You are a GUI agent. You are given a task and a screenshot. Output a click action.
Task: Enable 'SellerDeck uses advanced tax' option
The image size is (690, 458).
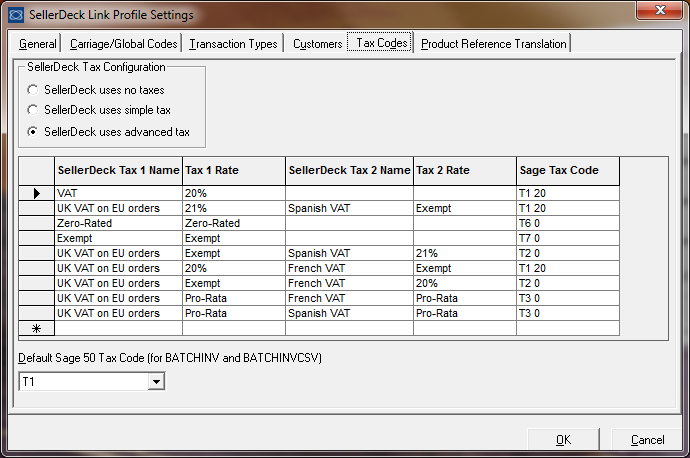tap(34, 131)
